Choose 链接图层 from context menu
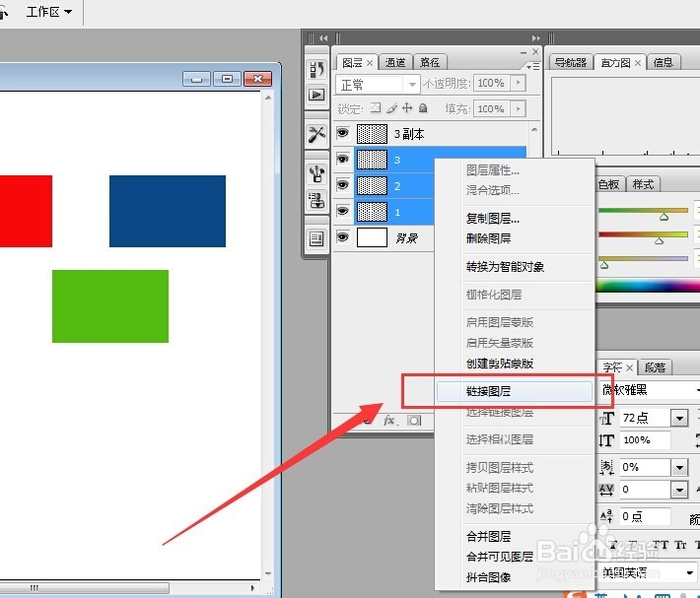The image size is (700, 598). 515,391
